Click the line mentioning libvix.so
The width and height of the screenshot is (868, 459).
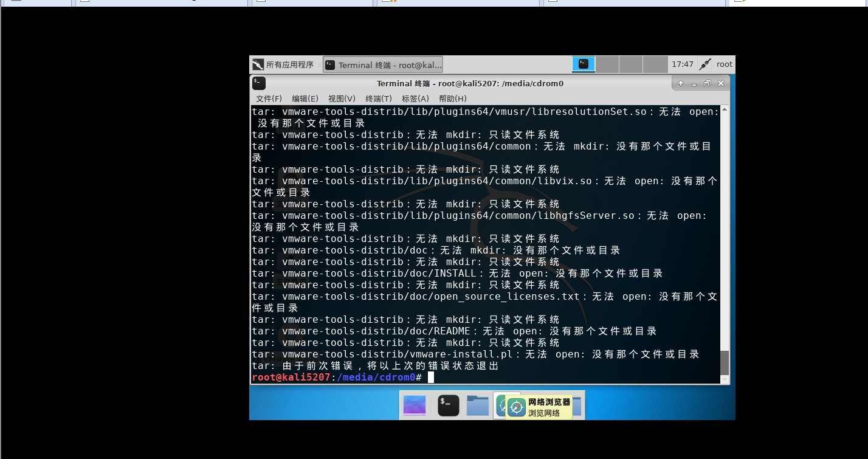pos(484,187)
